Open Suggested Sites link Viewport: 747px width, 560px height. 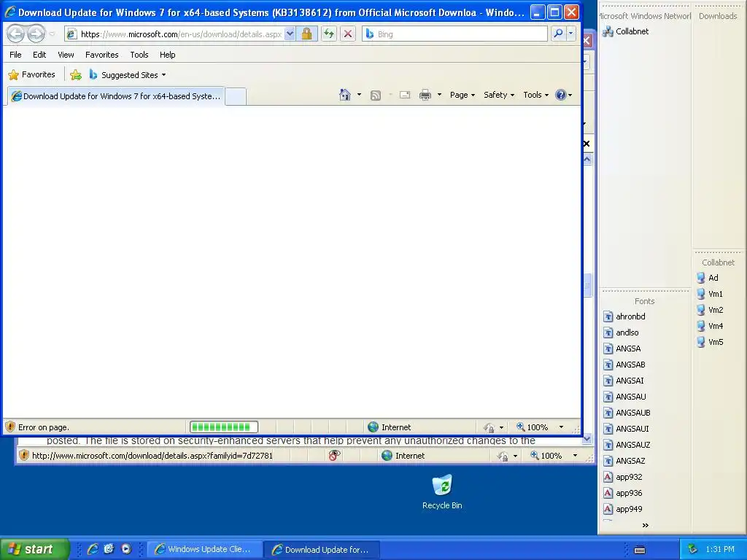pyautogui.click(x=127, y=75)
